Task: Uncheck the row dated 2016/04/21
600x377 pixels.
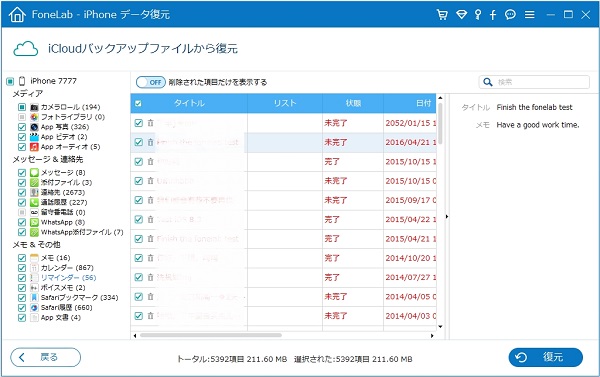Action: tap(139, 142)
